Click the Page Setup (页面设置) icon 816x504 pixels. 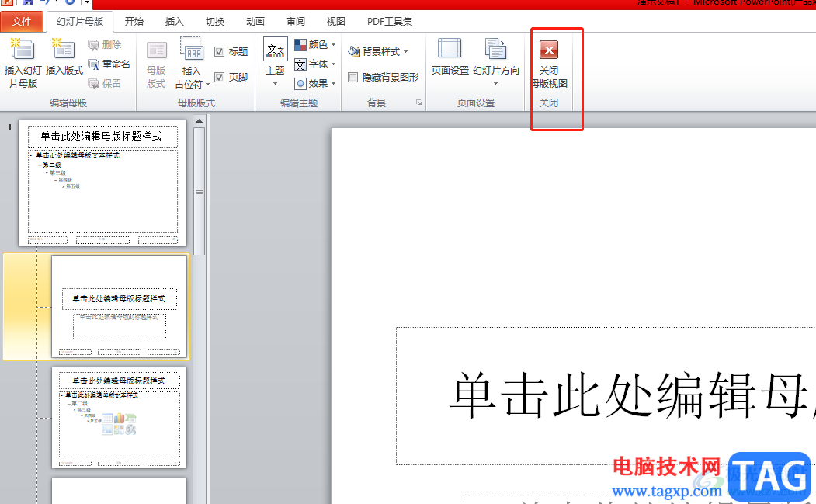tap(450, 49)
